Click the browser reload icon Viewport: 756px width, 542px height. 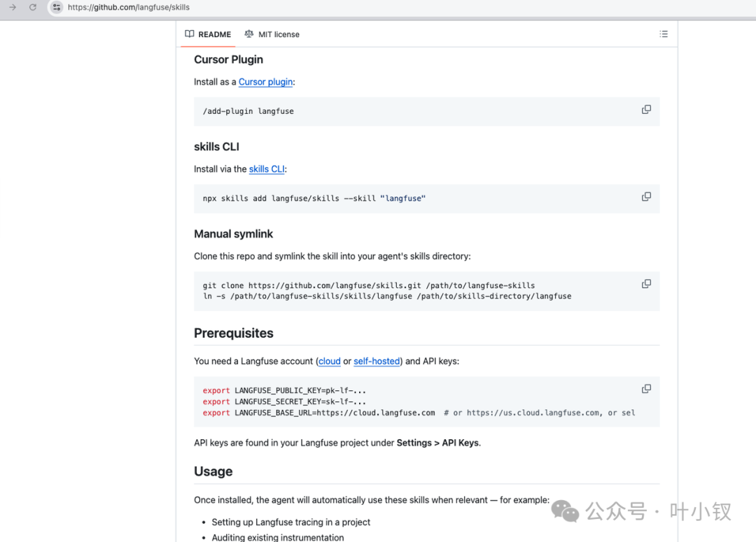coord(33,7)
